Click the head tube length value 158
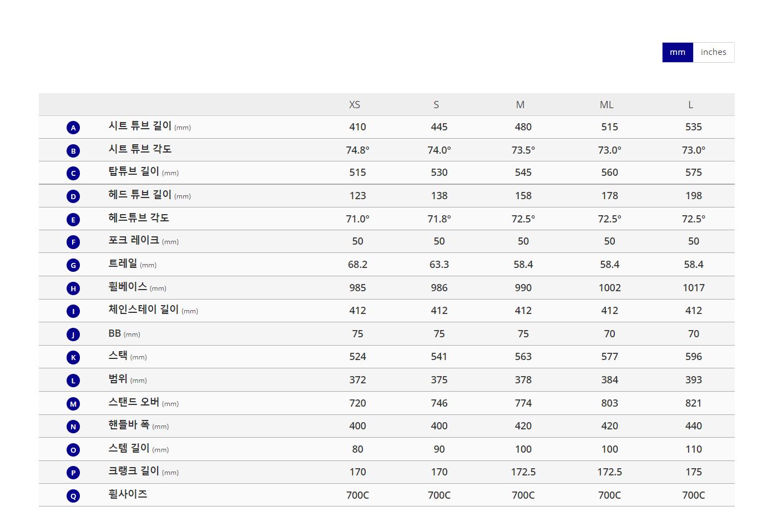The height and width of the screenshot is (532, 773). click(x=523, y=196)
